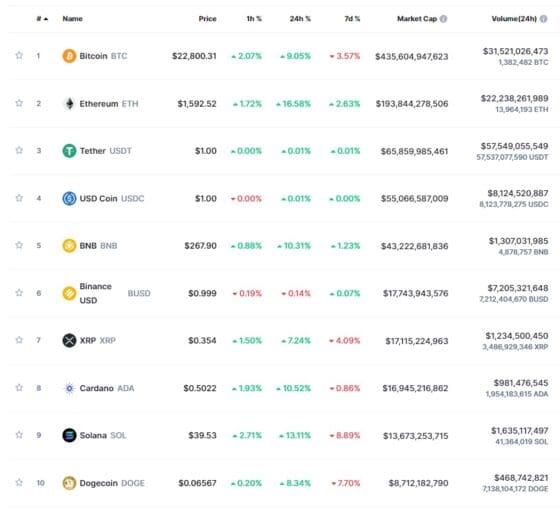Click the XRP logo icon
Viewport: 560px width, 509px height.
pyautogui.click(x=69, y=340)
